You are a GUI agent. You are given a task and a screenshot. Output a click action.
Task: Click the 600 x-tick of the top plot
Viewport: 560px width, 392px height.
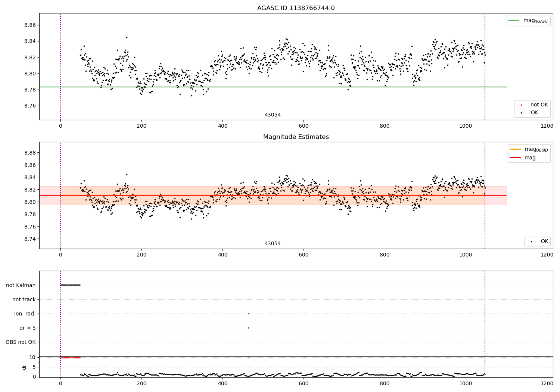coord(304,126)
